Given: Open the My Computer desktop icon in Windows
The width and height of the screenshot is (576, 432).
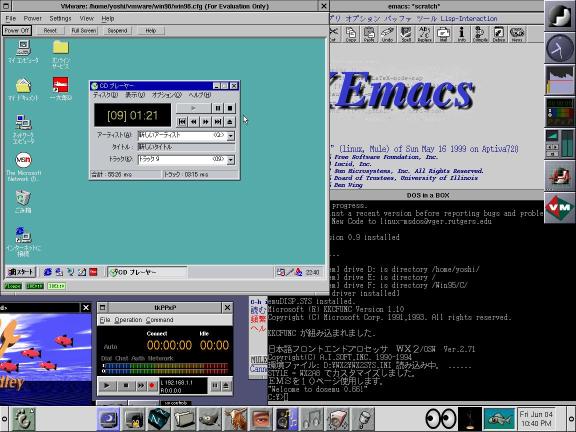Looking at the screenshot, I should (x=23, y=51).
